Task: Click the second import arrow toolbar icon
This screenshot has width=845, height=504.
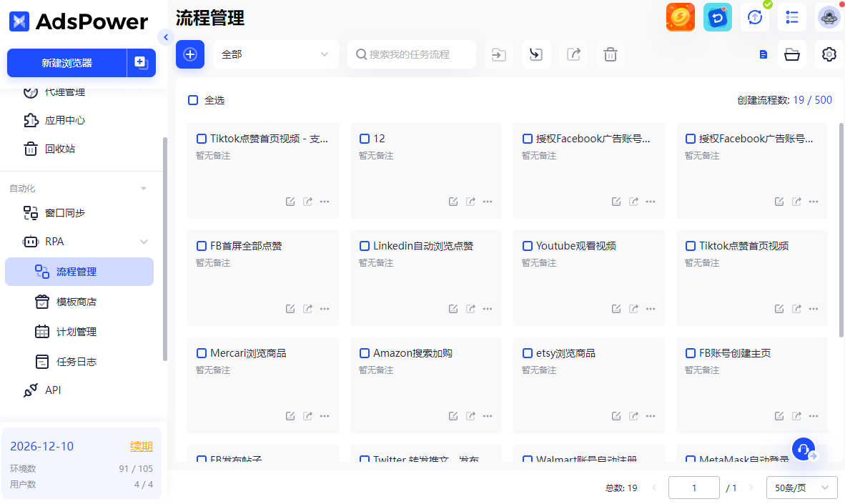Action: (535, 54)
